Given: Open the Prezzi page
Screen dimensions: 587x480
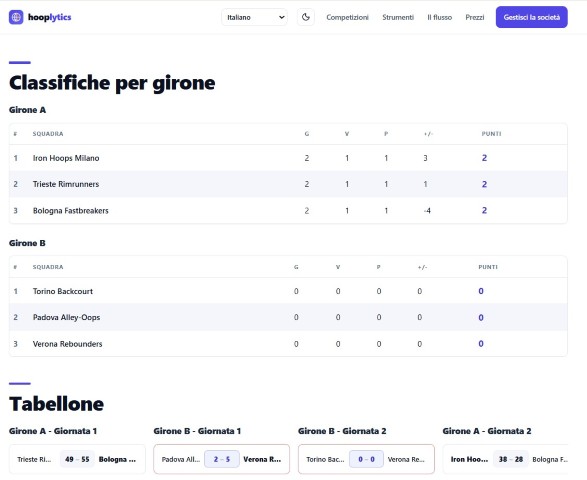Looking at the screenshot, I should pyautogui.click(x=475, y=17).
